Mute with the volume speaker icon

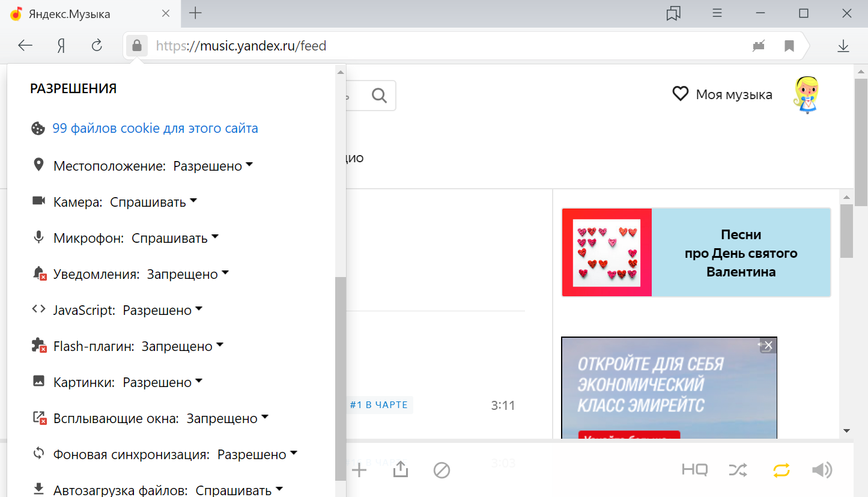(822, 470)
